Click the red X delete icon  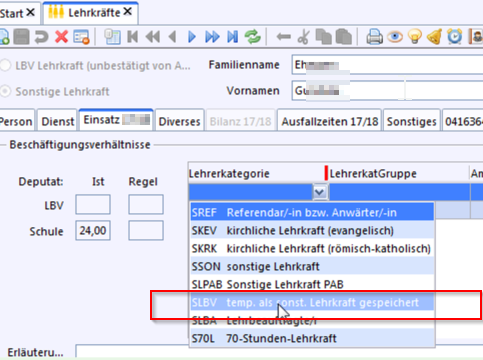tap(62, 37)
